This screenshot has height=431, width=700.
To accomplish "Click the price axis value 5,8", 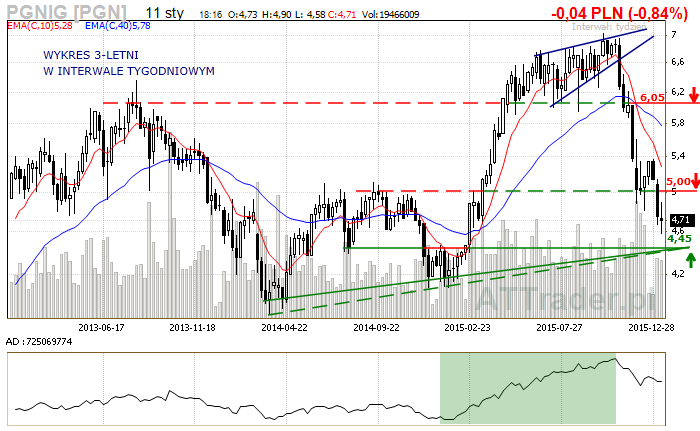I will tap(678, 122).
